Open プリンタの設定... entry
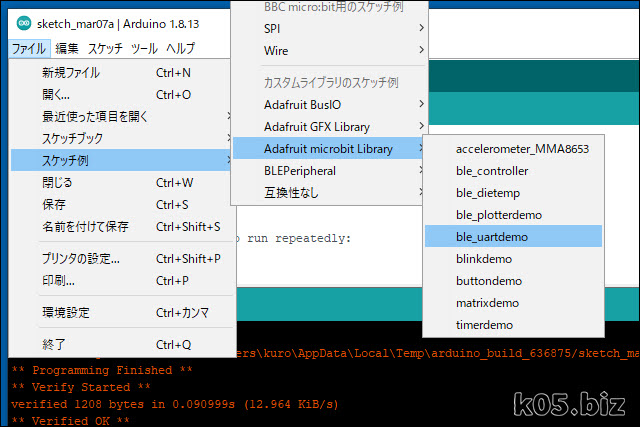 (x=121, y=259)
